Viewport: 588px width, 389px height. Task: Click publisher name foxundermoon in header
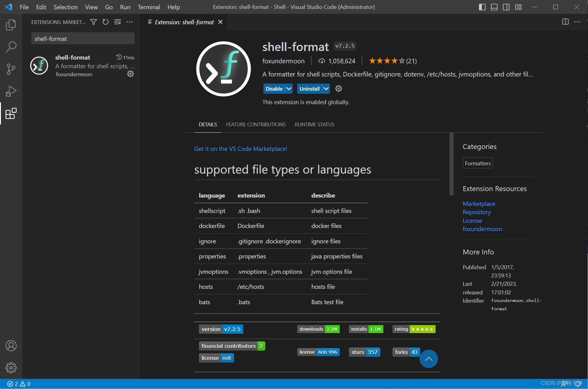[283, 61]
